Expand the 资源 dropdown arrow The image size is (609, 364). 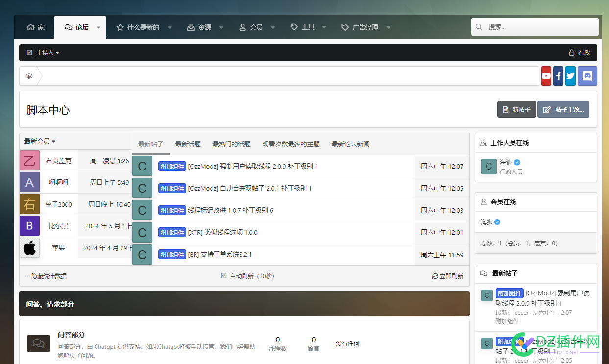(x=221, y=28)
